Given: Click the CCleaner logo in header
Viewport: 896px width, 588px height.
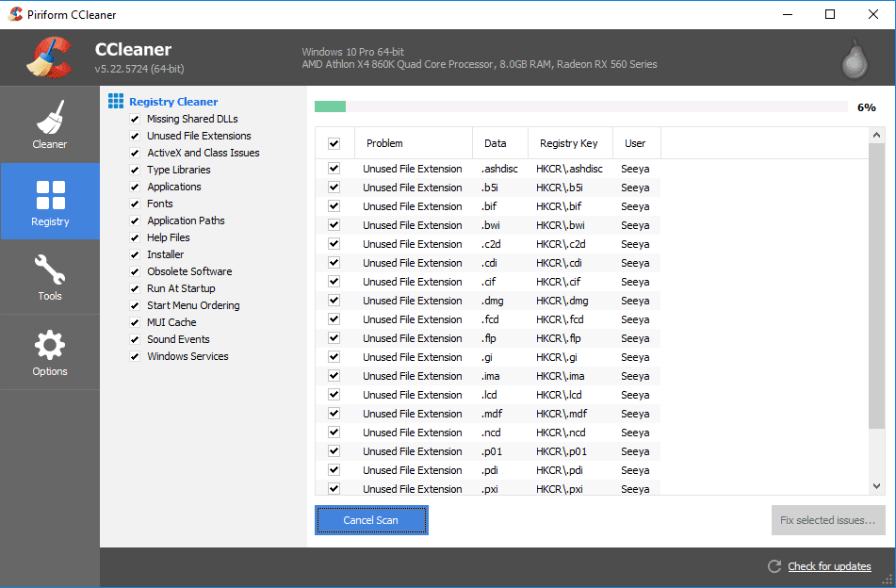Looking at the screenshot, I should click(50, 57).
